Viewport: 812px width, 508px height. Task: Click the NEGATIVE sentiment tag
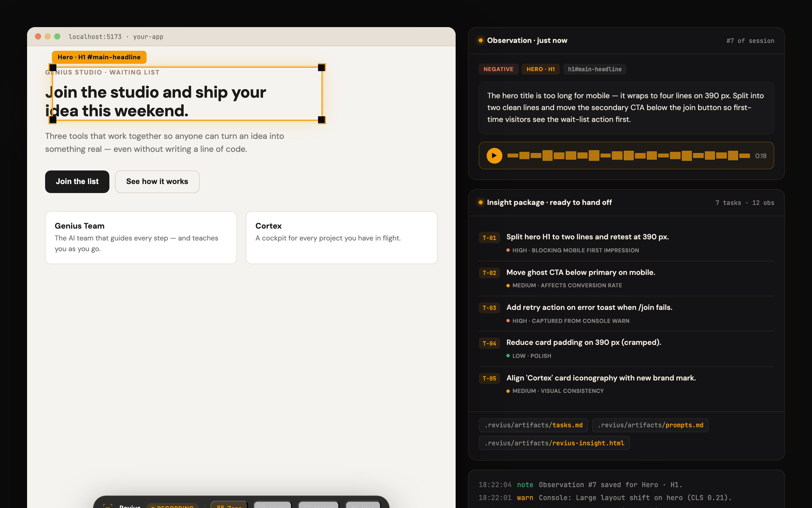click(x=498, y=69)
